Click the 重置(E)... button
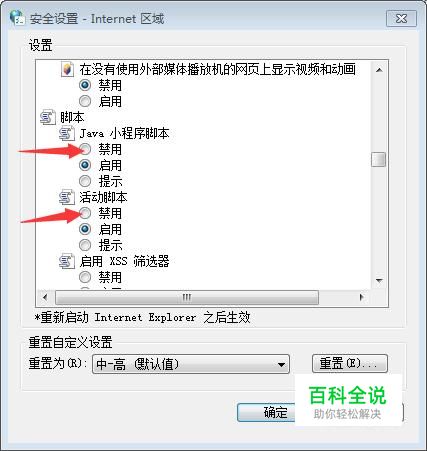The height and width of the screenshot is (451, 427). (350, 363)
